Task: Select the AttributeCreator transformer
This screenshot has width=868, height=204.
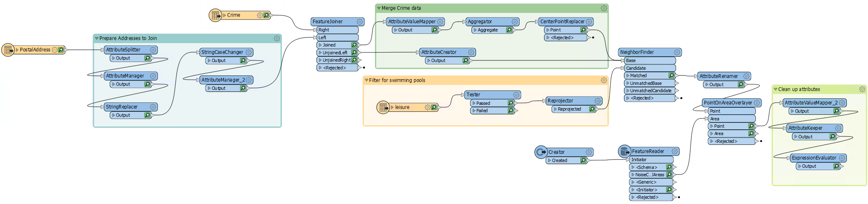Action: (447, 52)
